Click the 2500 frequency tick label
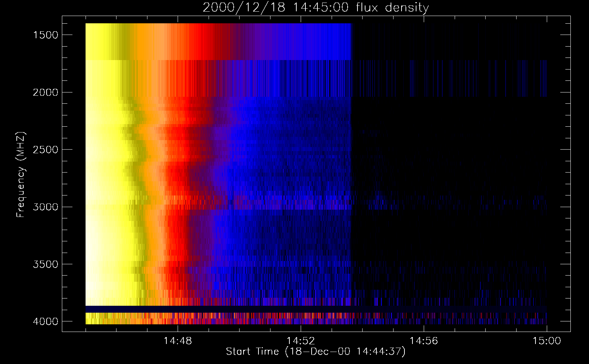 tap(46, 150)
